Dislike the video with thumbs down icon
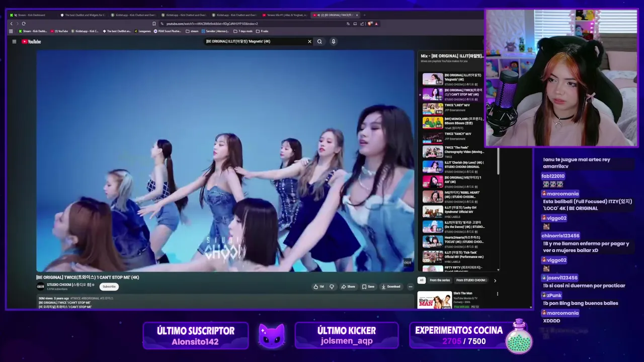The image size is (644, 362). point(332,287)
